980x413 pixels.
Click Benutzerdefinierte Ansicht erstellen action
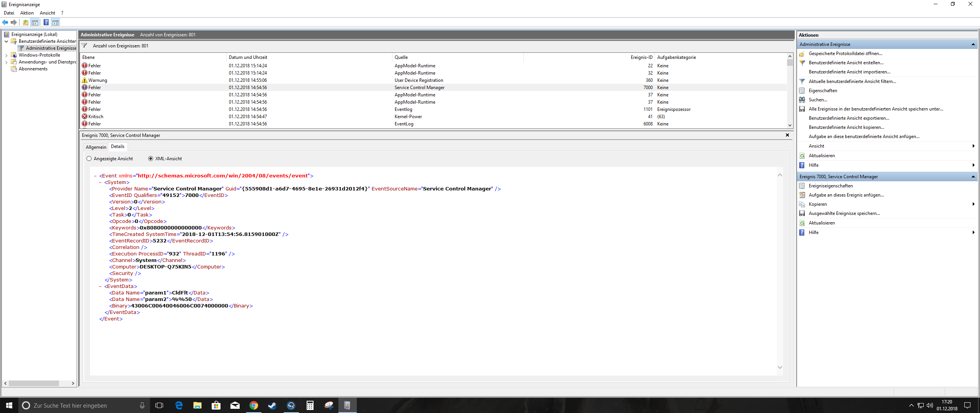[846, 63]
